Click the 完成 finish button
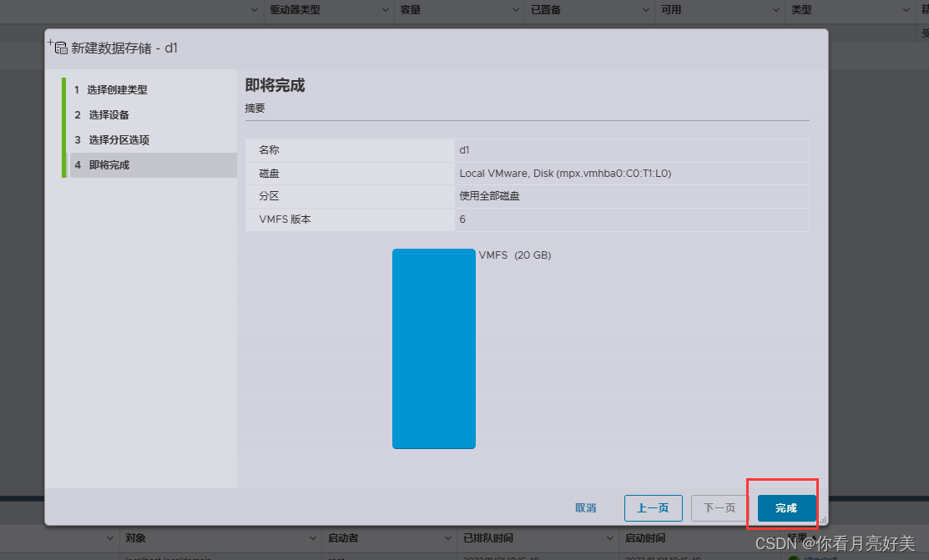 [x=786, y=508]
